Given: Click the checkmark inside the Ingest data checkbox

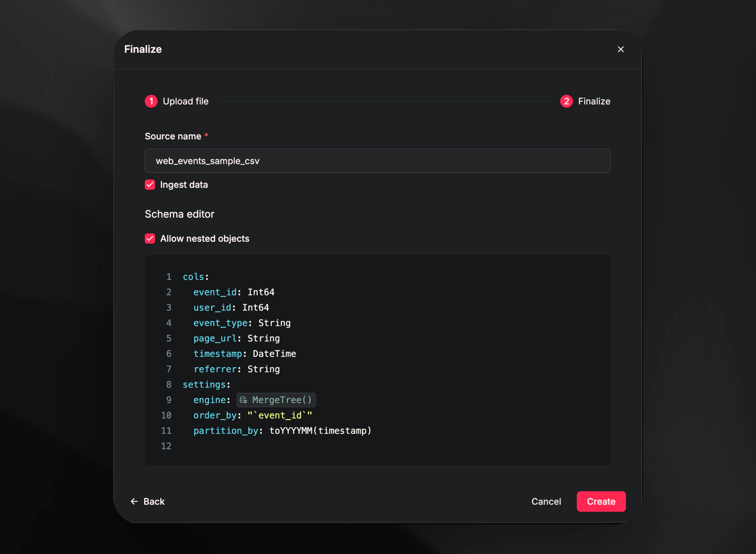Looking at the screenshot, I should tap(150, 185).
